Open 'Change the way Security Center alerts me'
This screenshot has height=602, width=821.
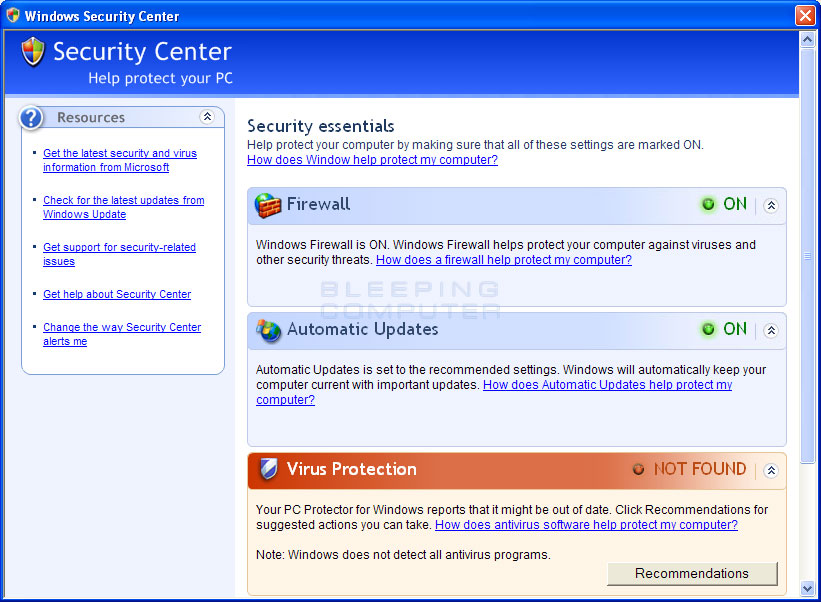click(121, 333)
